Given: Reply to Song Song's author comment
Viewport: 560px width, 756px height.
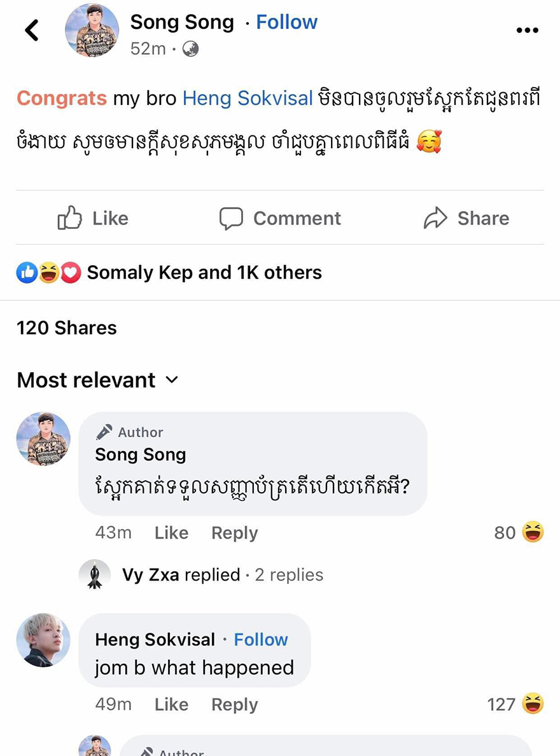Looking at the screenshot, I should (x=234, y=533).
